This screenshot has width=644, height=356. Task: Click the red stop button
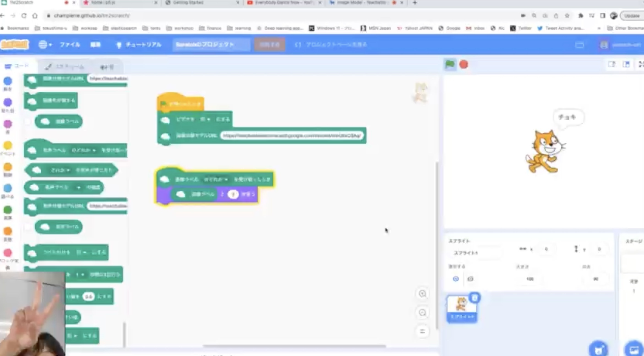click(x=464, y=65)
